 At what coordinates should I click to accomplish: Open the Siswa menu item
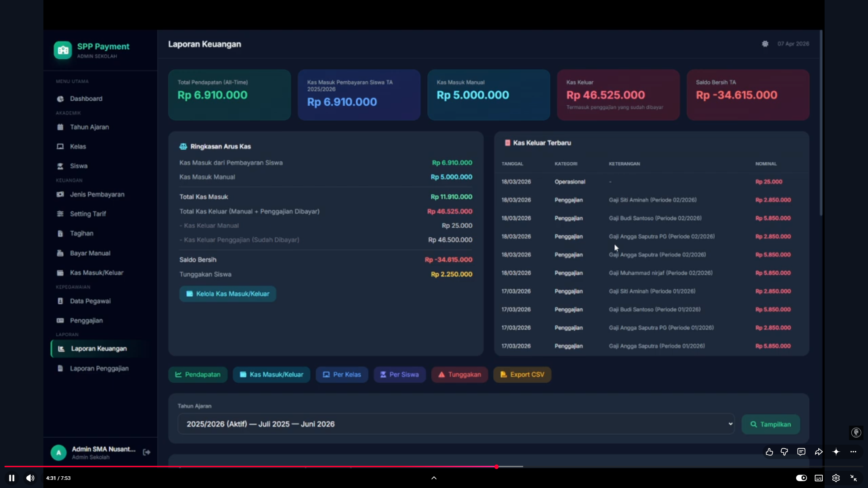click(x=79, y=166)
